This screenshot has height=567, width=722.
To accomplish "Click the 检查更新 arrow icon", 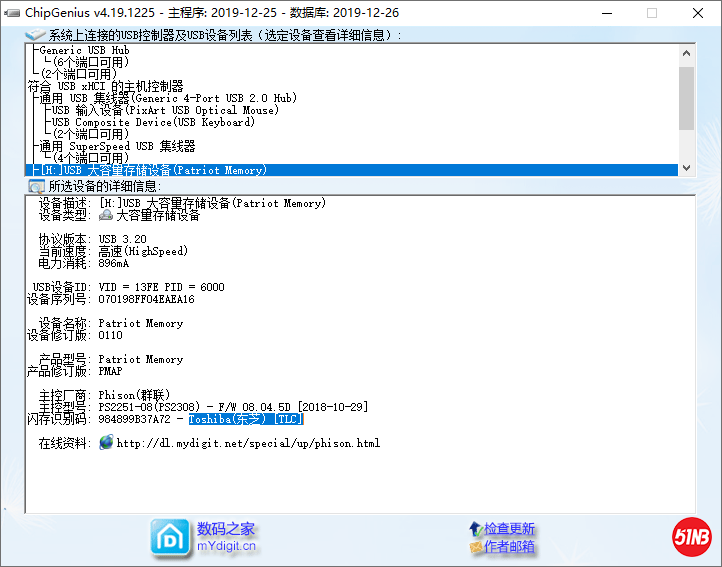I will [475, 529].
